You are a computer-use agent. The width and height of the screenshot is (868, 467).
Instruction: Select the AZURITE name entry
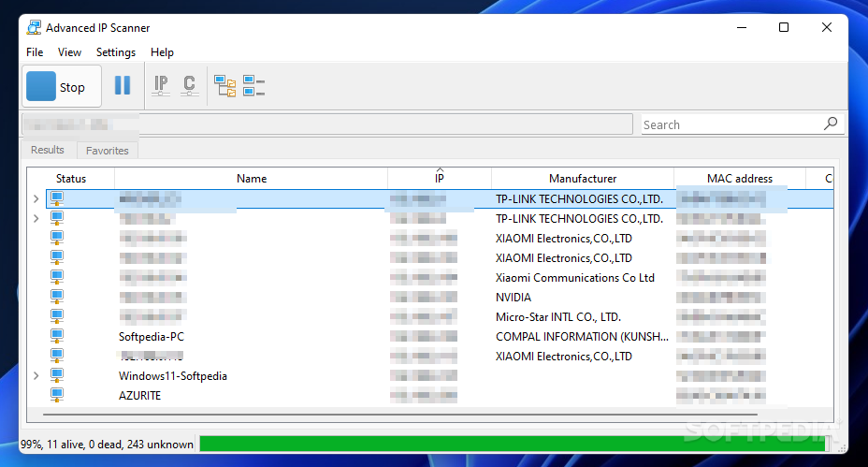(x=139, y=396)
